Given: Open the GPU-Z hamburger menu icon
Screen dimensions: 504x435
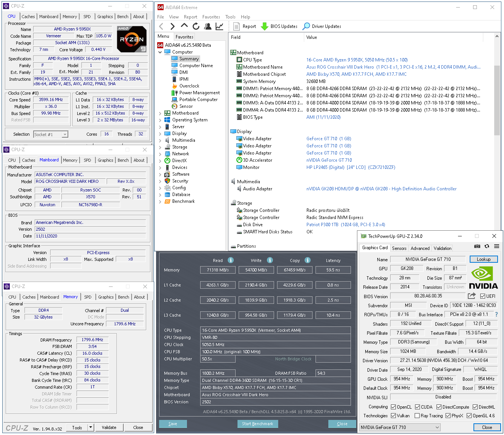Looking at the screenshot, I should 496,246.
